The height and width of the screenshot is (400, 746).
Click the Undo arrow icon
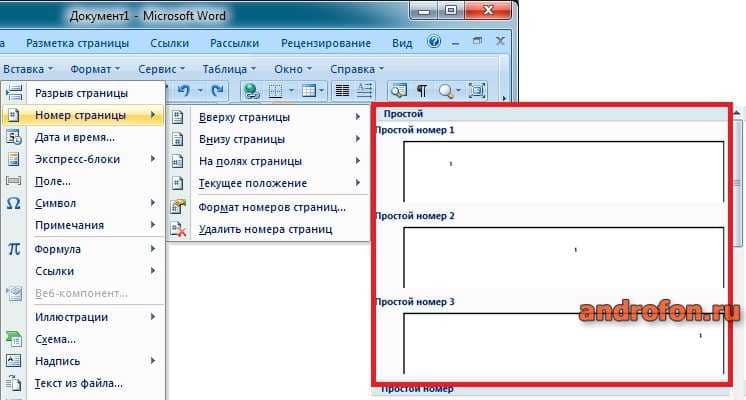(184, 90)
